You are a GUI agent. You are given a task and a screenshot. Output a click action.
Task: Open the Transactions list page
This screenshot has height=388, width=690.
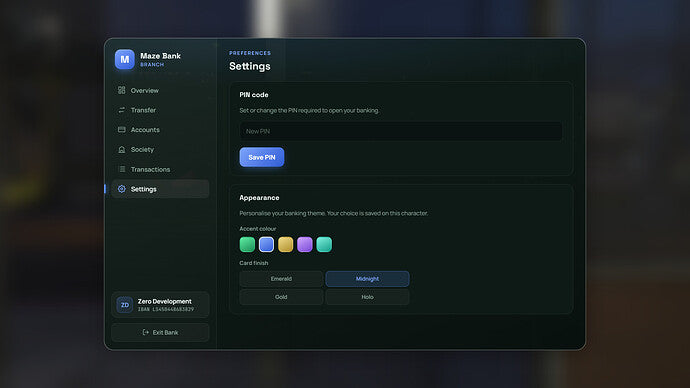coord(160,169)
